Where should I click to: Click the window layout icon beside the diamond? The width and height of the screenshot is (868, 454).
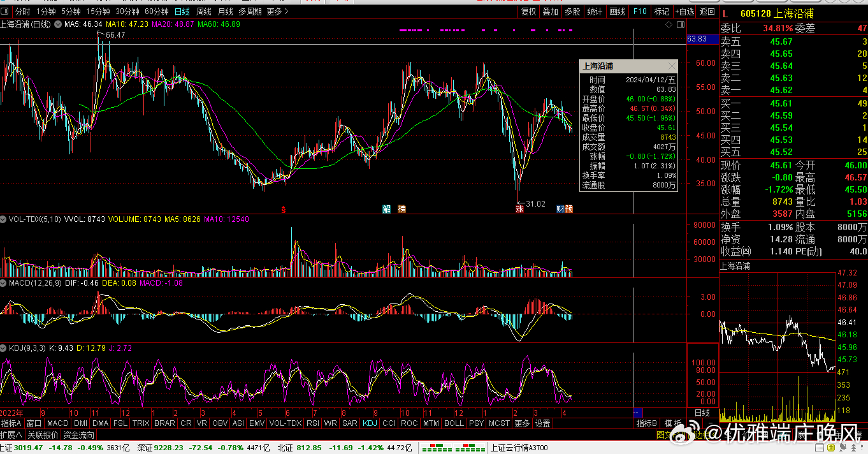[x=681, y=24]
